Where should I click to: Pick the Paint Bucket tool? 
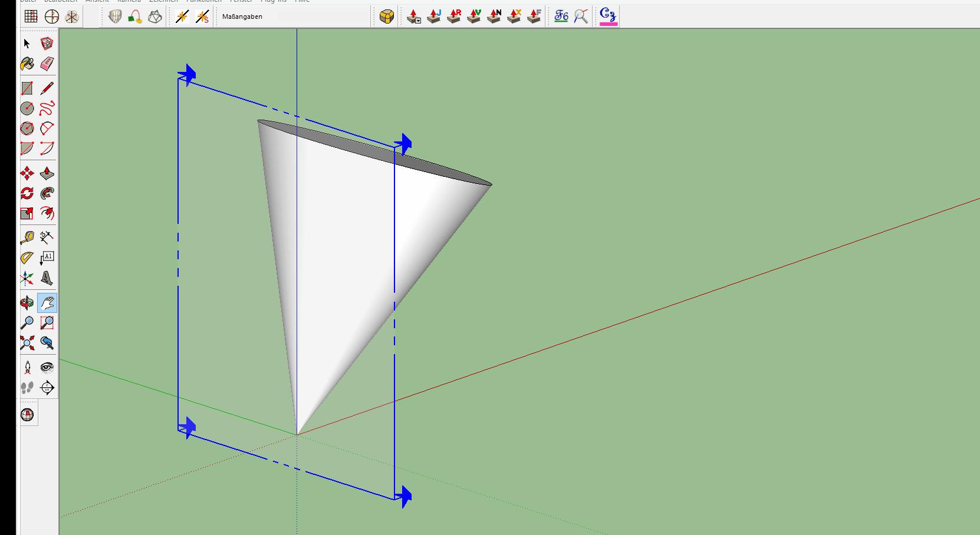(x=27, y=64)
